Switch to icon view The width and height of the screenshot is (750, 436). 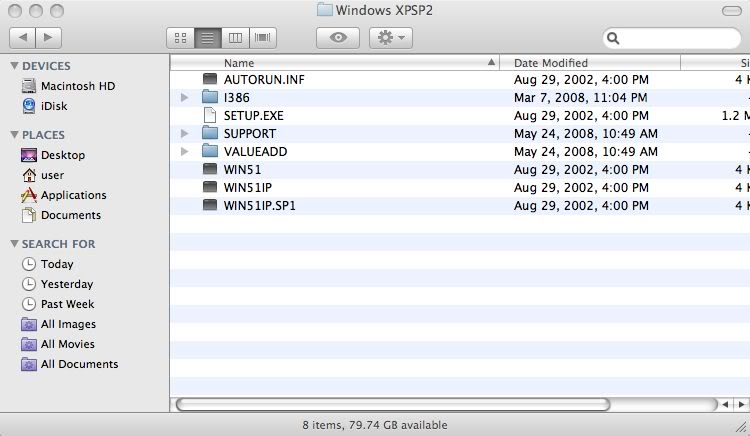tap(180, 38)
